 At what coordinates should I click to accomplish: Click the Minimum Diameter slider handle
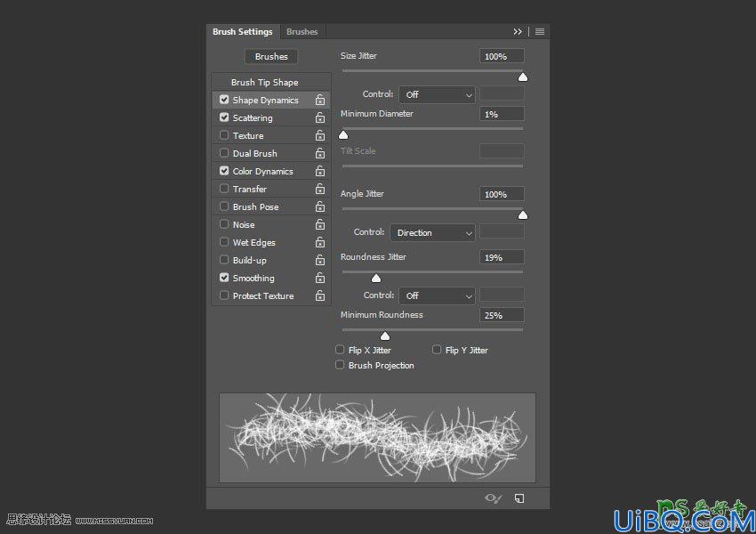click(343, 135)
